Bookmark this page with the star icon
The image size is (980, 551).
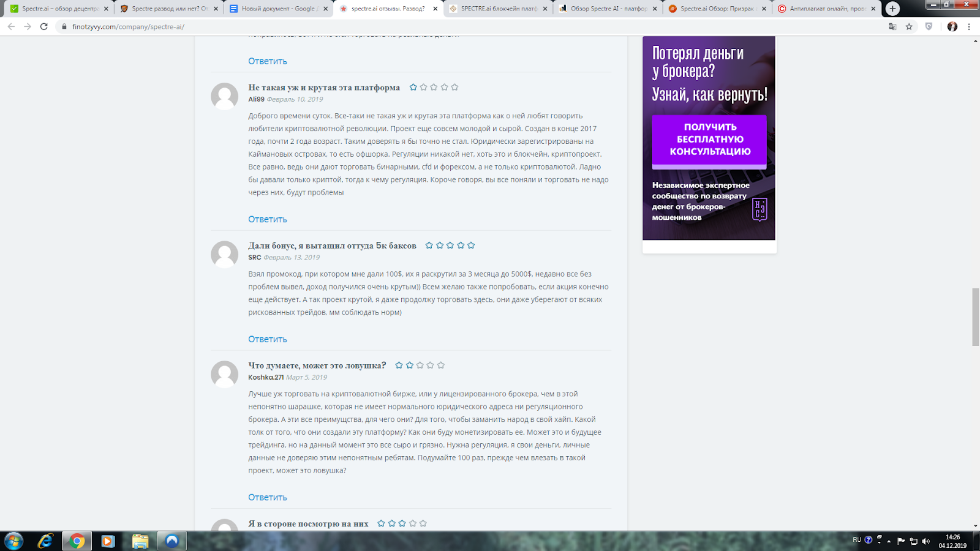[x=909, y=26]
